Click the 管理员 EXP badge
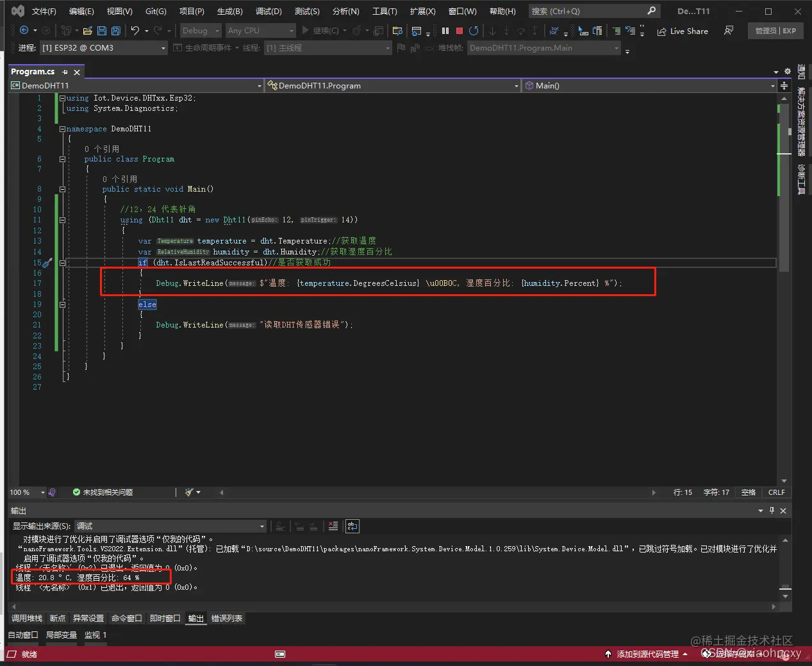812x666 pixels. [x=775, y=31]
